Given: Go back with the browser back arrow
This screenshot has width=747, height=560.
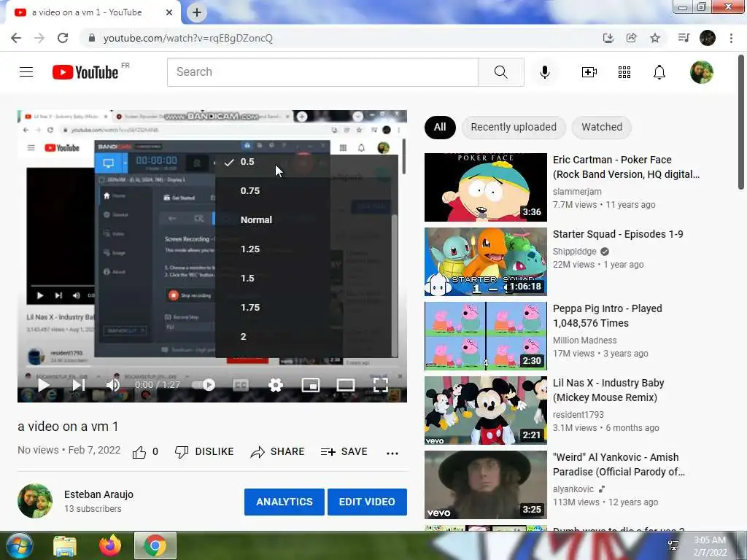Looking at the screenshot, I should coord(16,38).
